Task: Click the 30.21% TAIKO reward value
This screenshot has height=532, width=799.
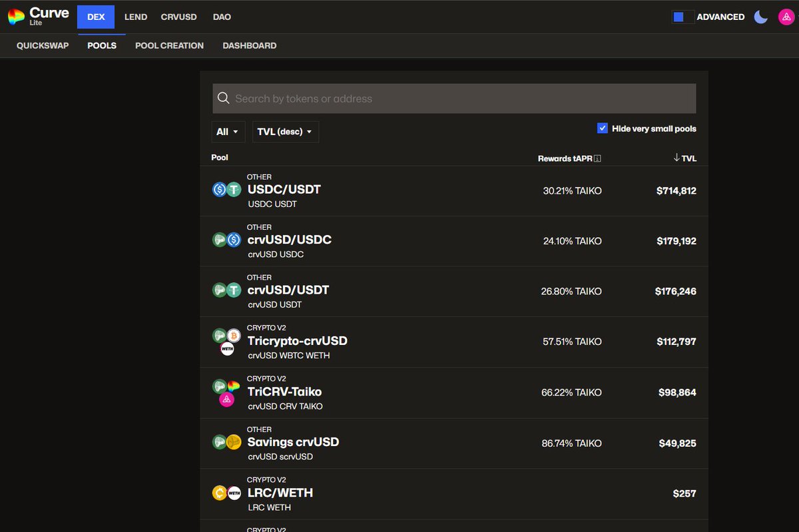Action: click(x=573, y=191)
